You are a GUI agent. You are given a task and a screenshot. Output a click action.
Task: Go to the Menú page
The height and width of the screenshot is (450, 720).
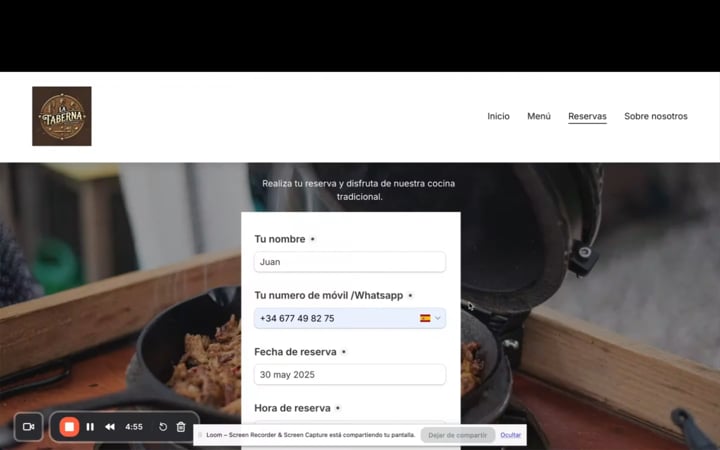tap(539, 116)
